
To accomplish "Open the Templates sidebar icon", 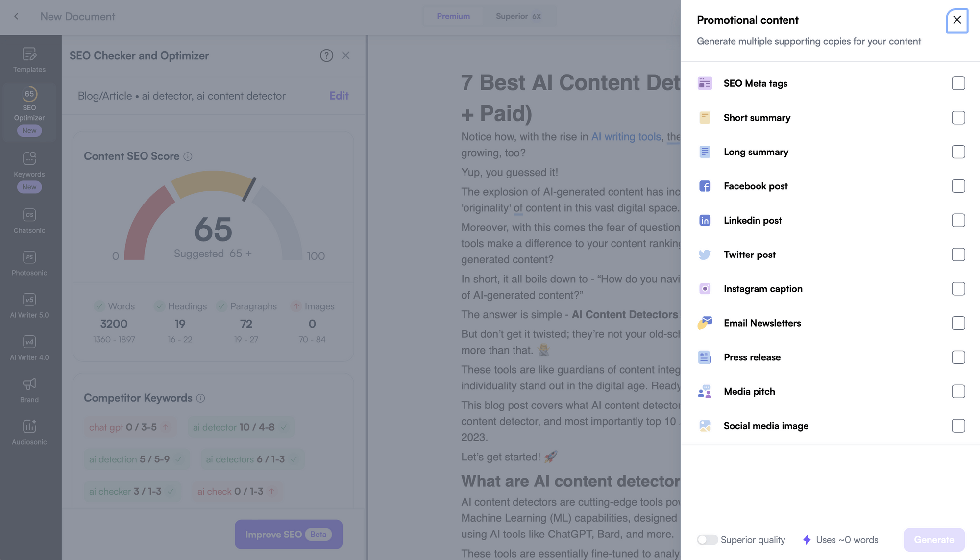I will click(x=29, y=60).
